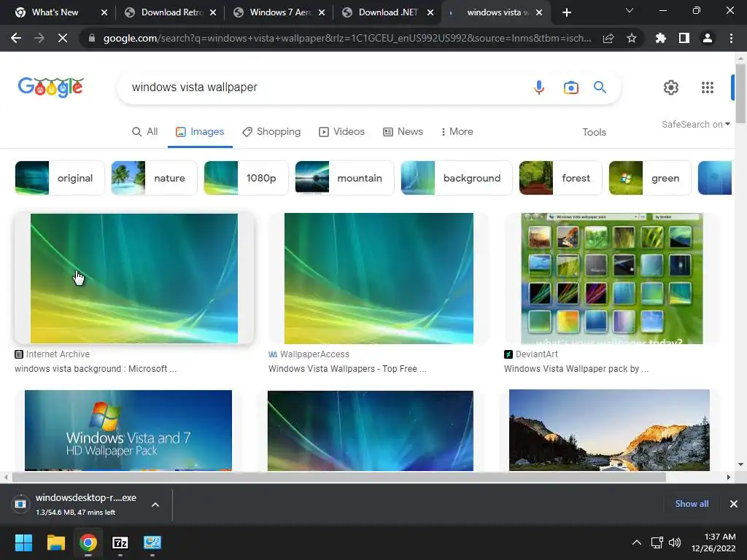Screen dimensions: 747x560
Task: Click the URL address bar
Action: tap(347, 39)
